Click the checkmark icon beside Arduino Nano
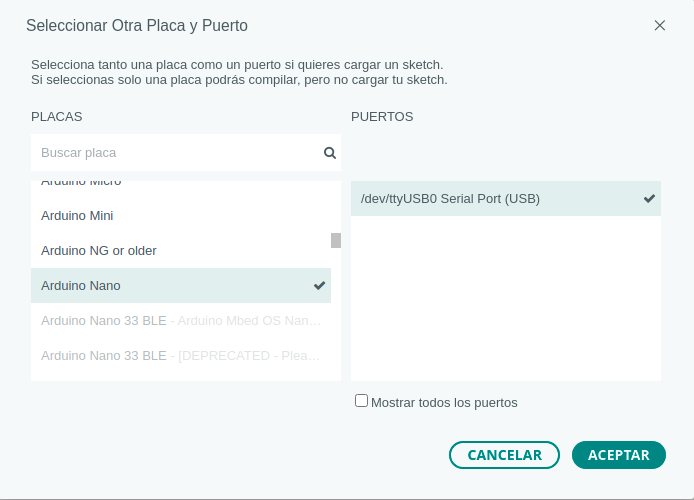The width and height of the screenshot is (694, 500). tap(320, 285)
